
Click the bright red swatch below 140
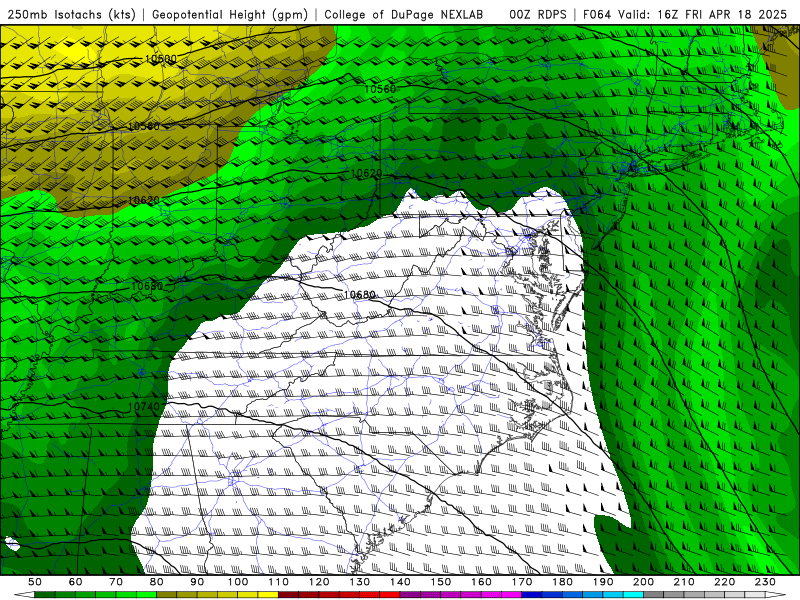pyautogui.click(x=390, y=595)
